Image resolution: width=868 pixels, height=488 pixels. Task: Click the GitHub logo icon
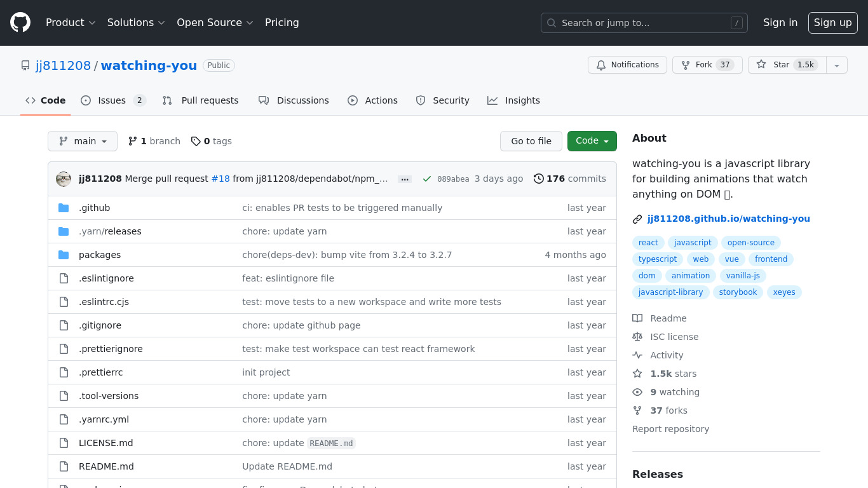[20, 22]
